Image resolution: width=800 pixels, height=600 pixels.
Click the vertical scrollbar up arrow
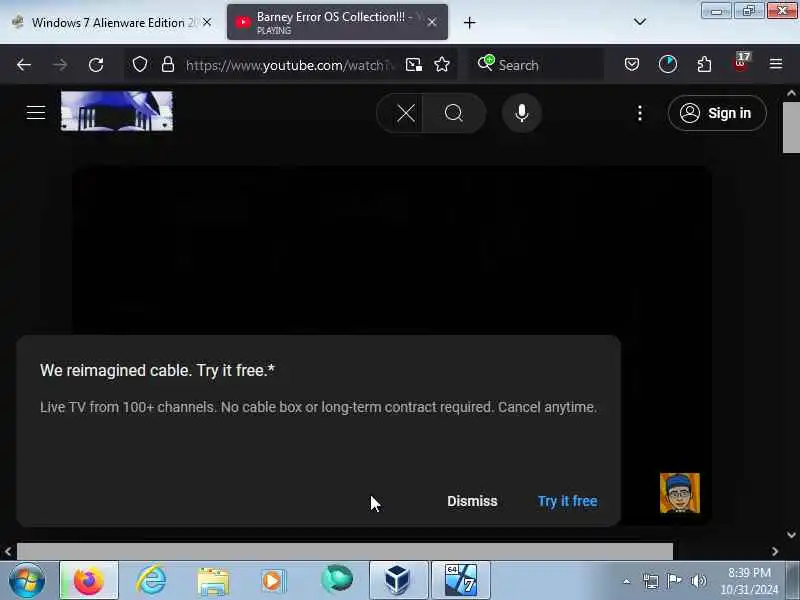click(791, 93)
